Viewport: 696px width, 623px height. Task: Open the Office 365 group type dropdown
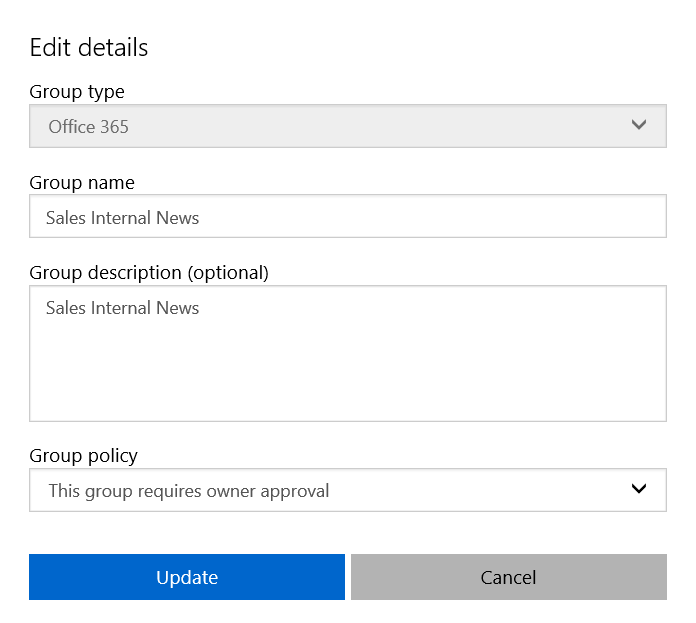[x=348, y=126]
